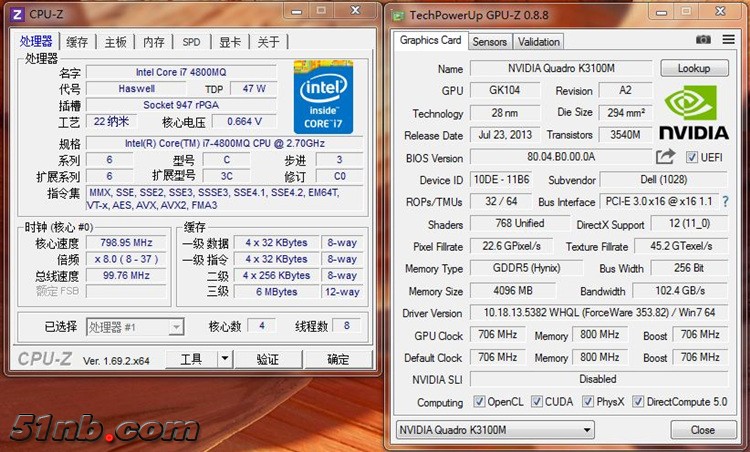Viewport: 750px width, 452px height.
Task: Click the Memory Type value GDDR5 (Hynix)
Action: tap(527, 268)
